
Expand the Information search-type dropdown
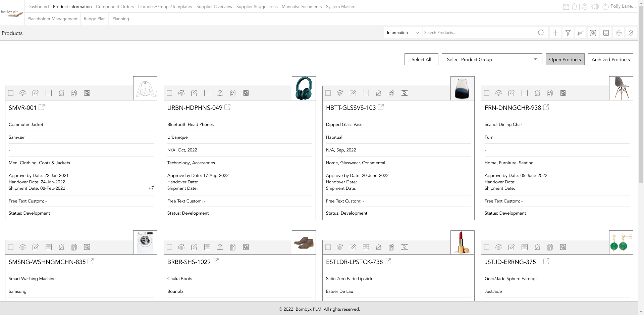pos(403,33)
